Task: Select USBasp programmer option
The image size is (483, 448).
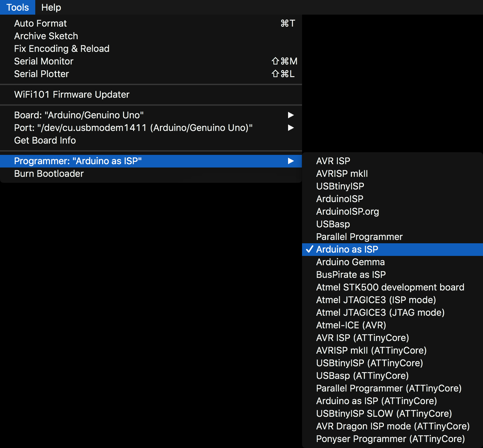Action: click(x=333, y=224)
